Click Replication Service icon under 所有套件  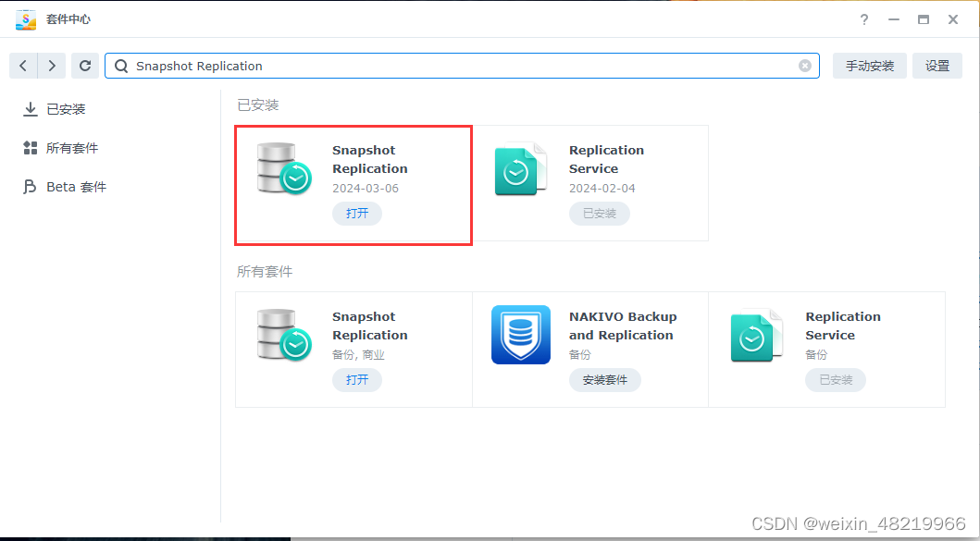coord(757,336)
